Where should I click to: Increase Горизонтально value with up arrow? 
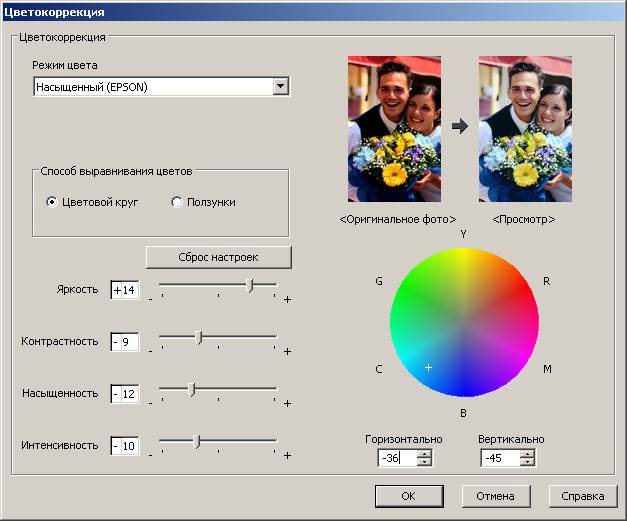(424, 454)
